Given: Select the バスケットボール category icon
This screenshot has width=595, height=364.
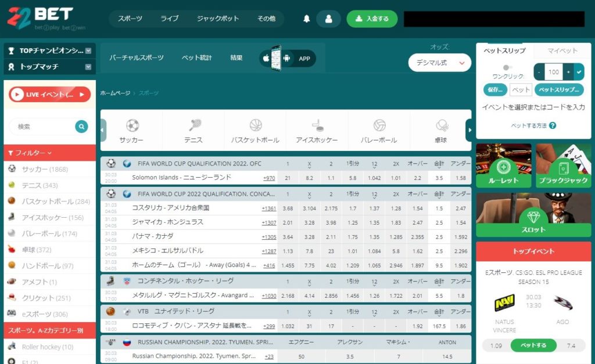Looking at the screenshot, I should (x=256, y=125).
